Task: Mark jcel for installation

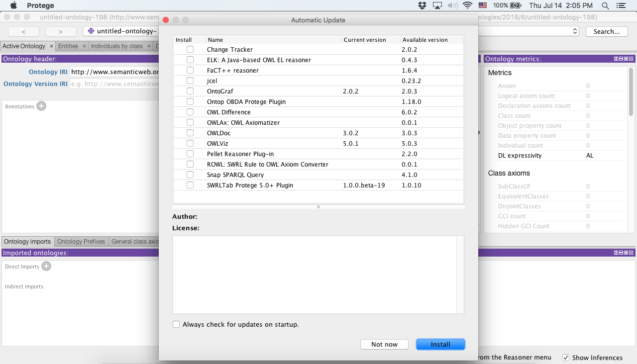Action: click(190, 81)
